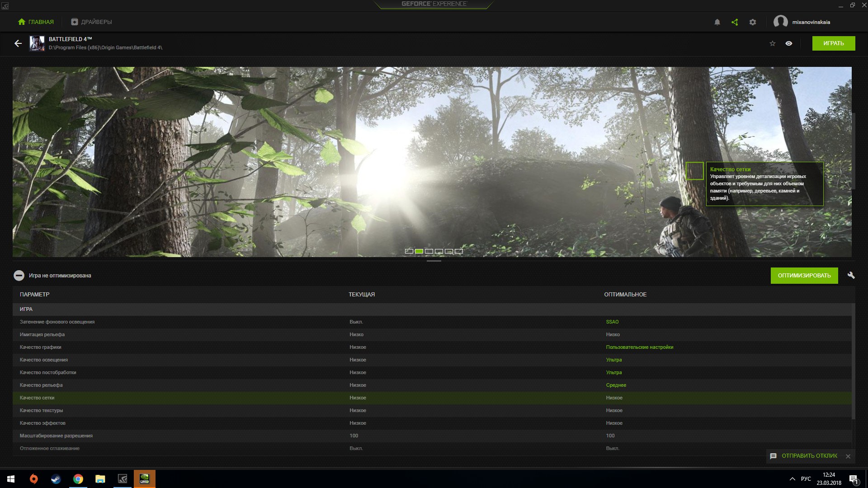Click the Battlefield 4 game cover icon
The image size is (868, 488).
[x=37, y=43]
